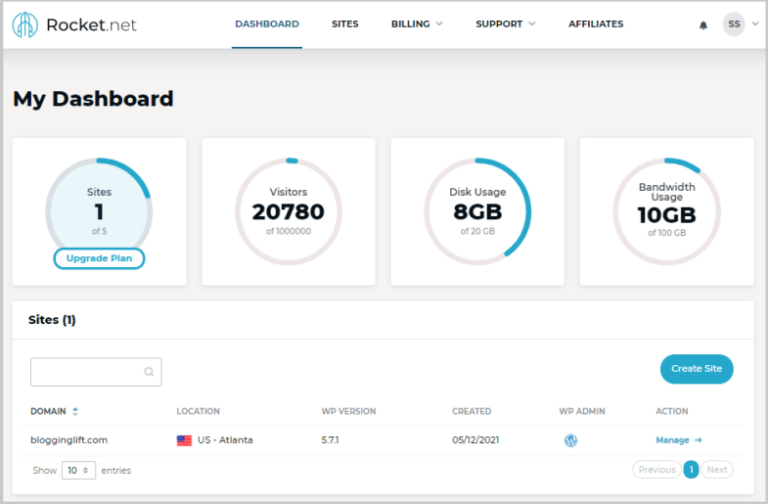Click the Disk Usage progress ring

coord(478,211)
